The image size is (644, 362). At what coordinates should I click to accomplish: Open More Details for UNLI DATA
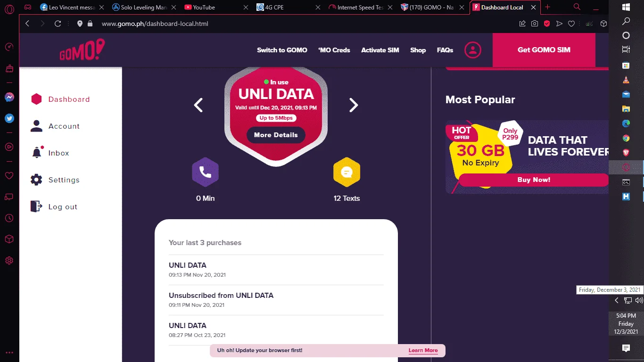coord(276,135)
